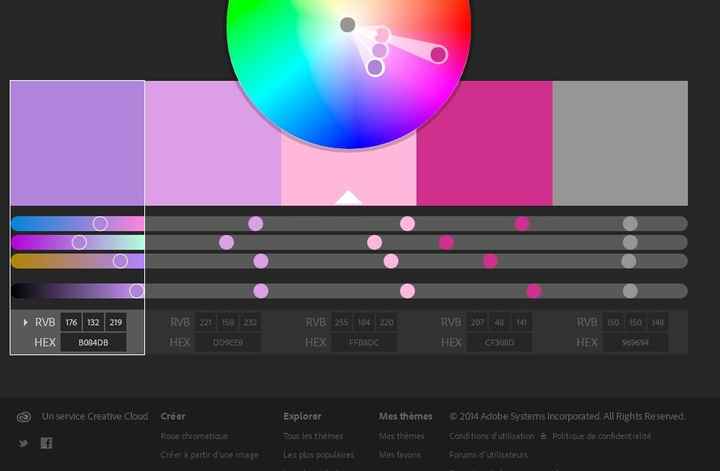This screenshot has width=720, height=471.
Task: Open Conditions d'utilisation link
Action: 490,436
